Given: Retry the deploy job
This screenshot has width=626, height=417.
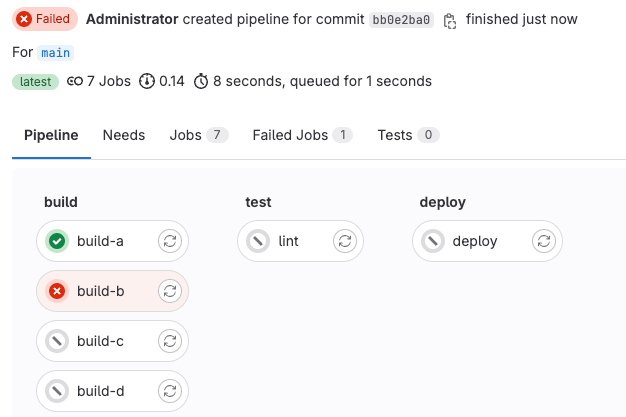Looking at the screenshot, I should tap(544, 241).
